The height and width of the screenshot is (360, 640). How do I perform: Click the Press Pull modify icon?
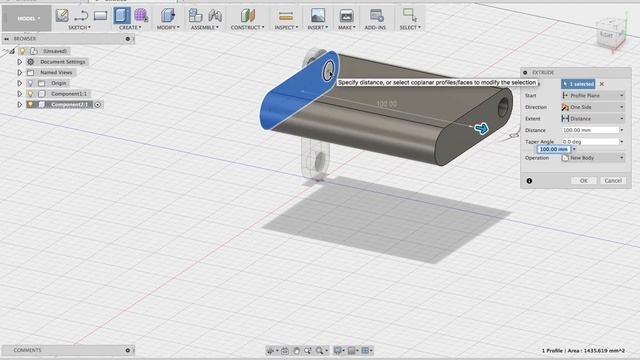[168, 16]
